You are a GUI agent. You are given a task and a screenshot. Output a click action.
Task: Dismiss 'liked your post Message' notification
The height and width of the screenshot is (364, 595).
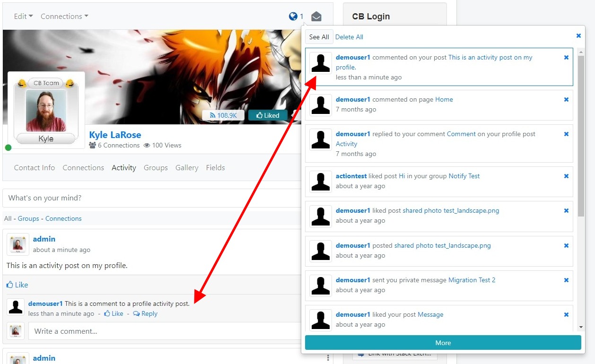[566, 314]
